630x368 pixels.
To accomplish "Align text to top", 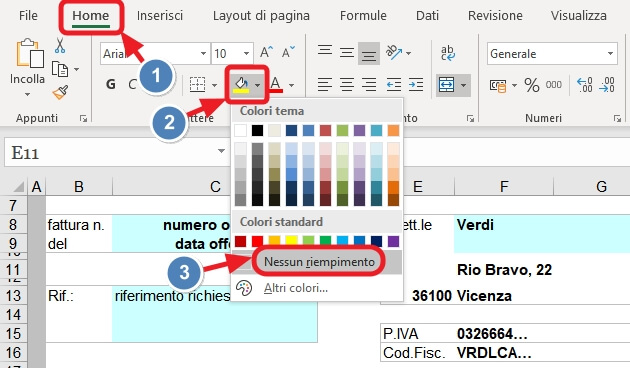I will tap(325, 51).
